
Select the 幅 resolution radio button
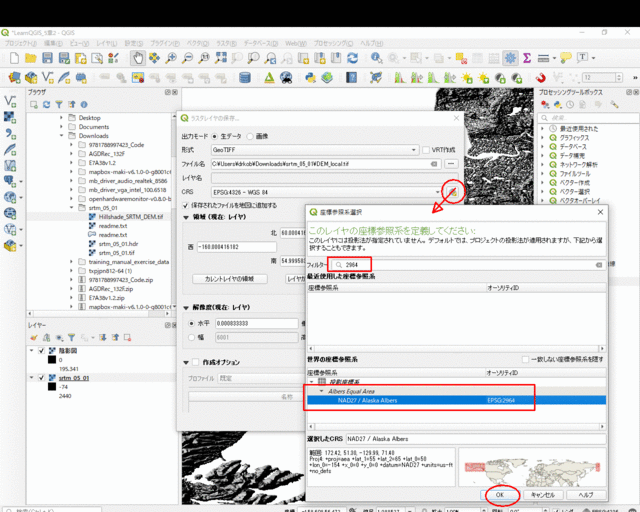(191, 337)
